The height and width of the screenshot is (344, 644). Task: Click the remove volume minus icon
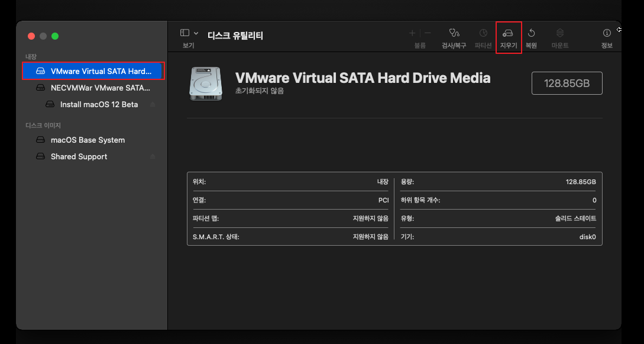[428, 33]
